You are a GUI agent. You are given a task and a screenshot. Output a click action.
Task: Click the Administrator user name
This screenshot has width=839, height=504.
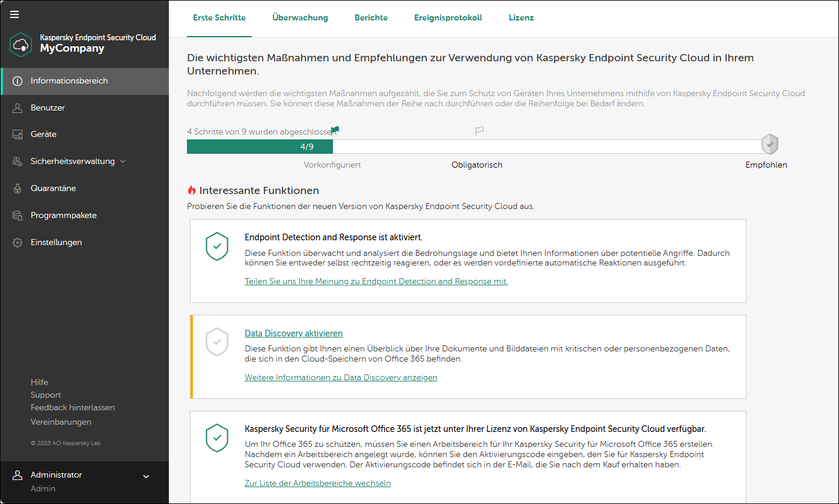click(56, 475)
